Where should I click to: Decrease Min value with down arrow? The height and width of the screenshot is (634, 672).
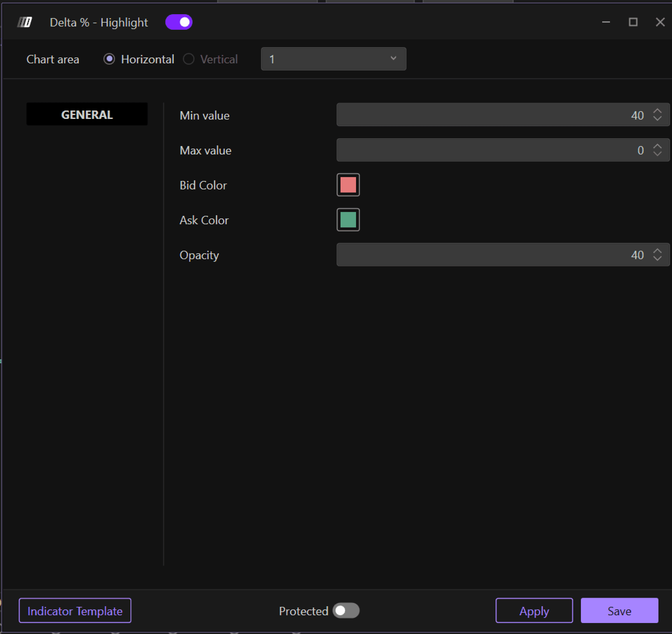pos(657,118)
